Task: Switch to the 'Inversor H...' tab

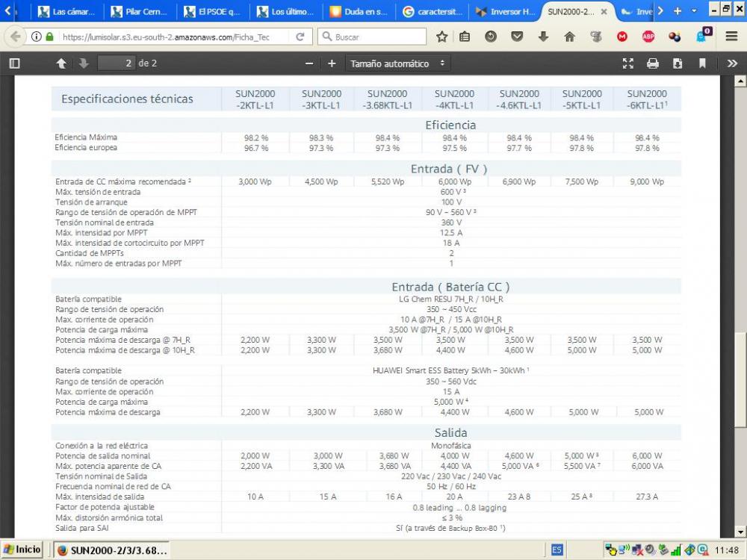Action: coord(504,12)
